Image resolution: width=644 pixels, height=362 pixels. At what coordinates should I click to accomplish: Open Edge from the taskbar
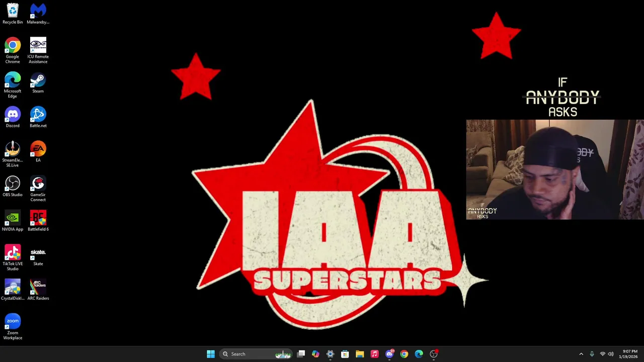(419, 354)
